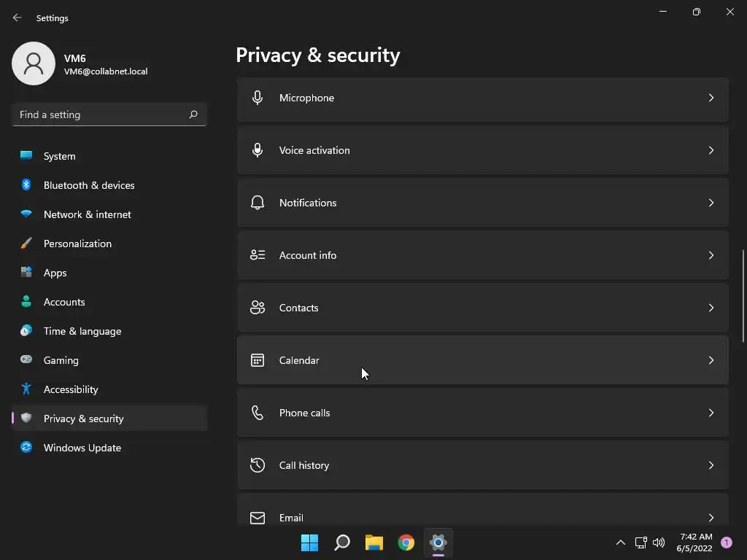The width and height of the screenshot is (747, 560).
Task: Navigate back using the back arrow
Action: [x=18, y=17]
